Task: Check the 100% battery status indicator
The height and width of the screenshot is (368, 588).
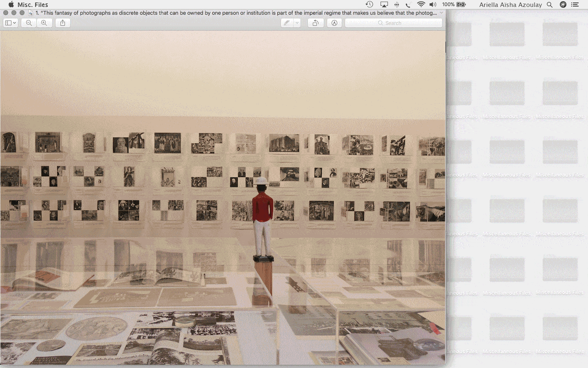Action: (x=454, y=4)
